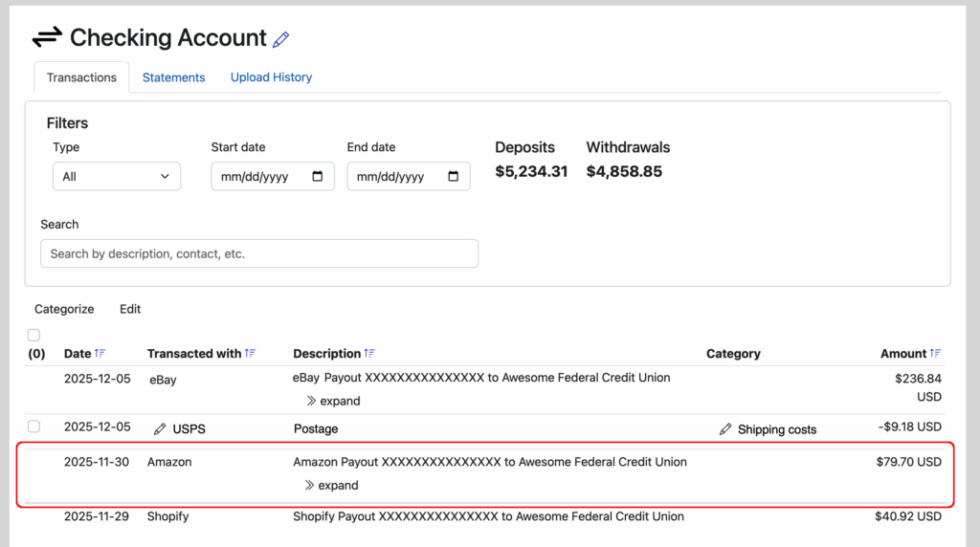Edit the USPS contact pencil icon

[x=160, y=429]
